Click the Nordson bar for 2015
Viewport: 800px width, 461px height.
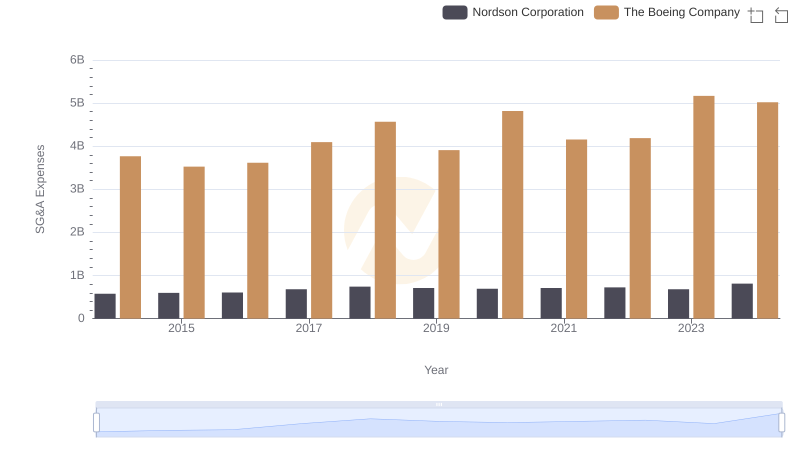[x=168, y=305]
